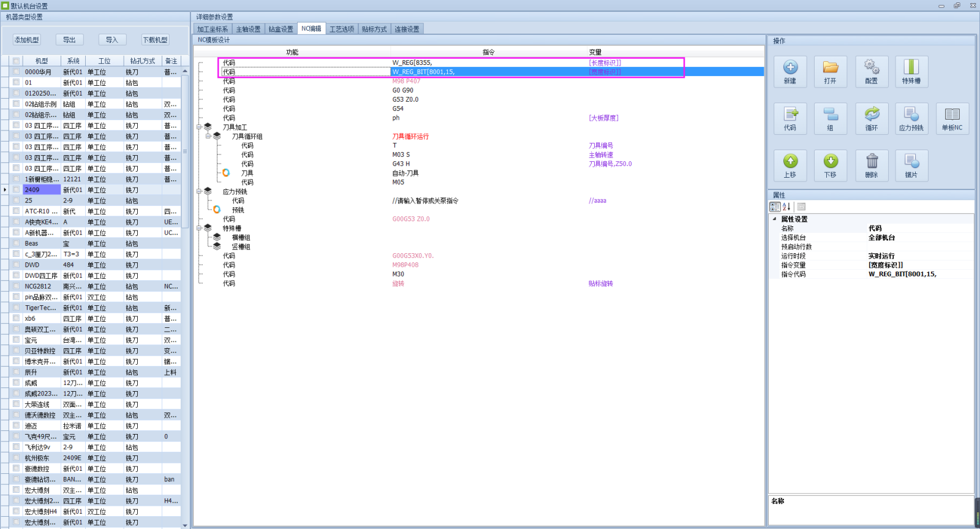Viewport: 980px width, 529px height.
Task: Select the 特殊槽 icon button
Action: coord(911,72)
